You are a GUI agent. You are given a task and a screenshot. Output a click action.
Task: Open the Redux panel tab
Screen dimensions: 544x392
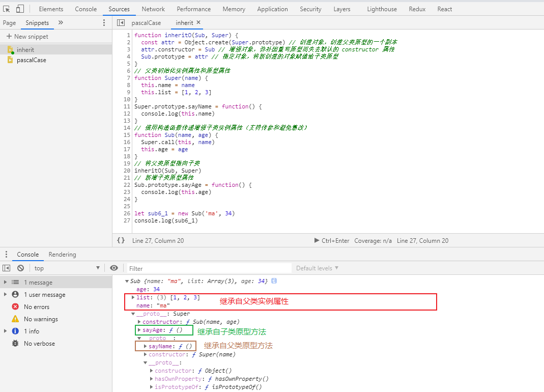coord(417,9)
